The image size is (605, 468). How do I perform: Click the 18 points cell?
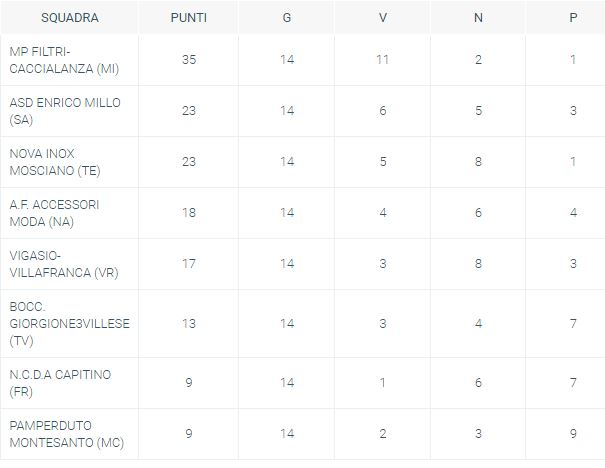[x=189, y=213]
